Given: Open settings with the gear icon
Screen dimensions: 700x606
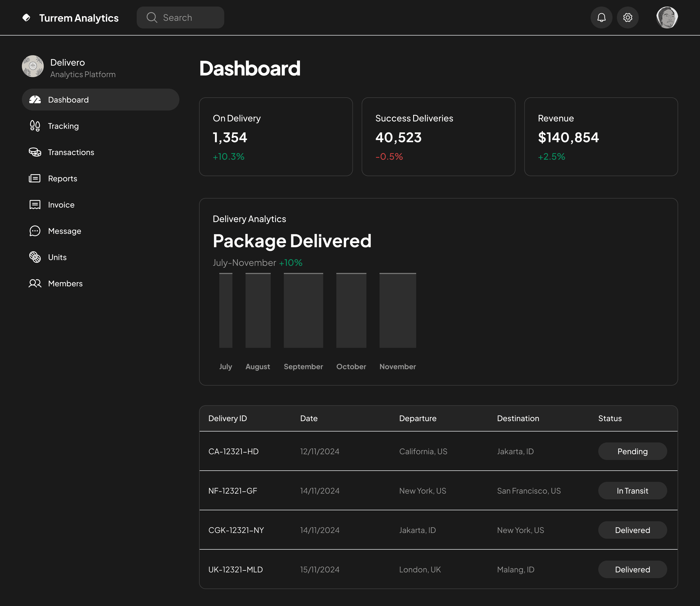Looking at the screenshot, I should [x=628, y=17].
